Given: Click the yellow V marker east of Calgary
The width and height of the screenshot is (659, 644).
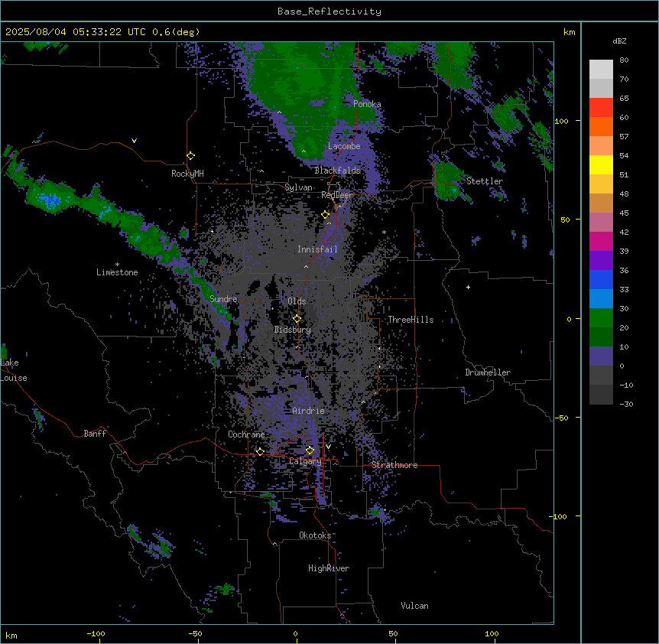Looking at the screenshot, I should click(328, 447).
